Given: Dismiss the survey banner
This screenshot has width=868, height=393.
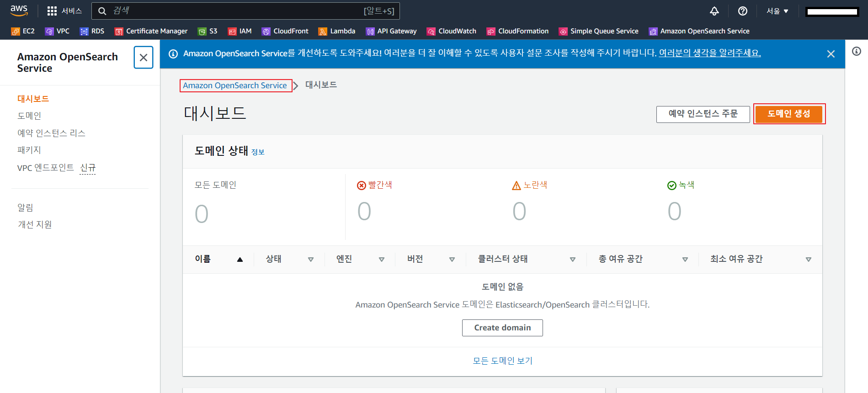Looking at the screenshot, I should (831, 54).
